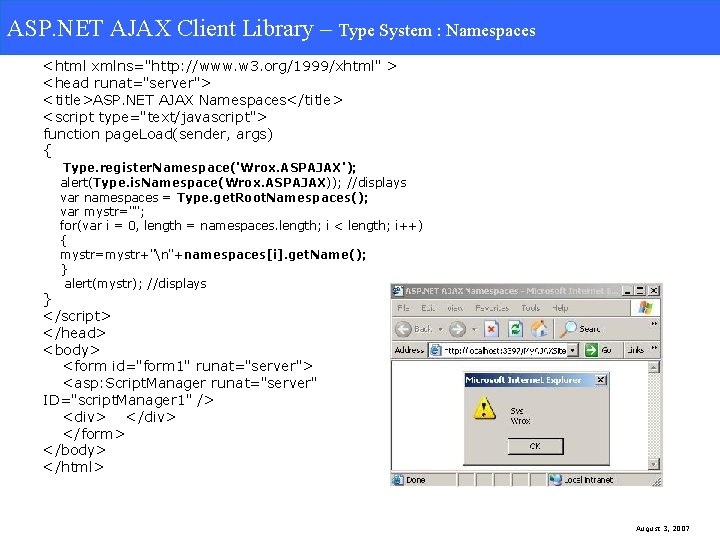Close the Microsoft Internet Explorer alert dialog
The width and height of the screenshot is (720, 540).
(601, 380)
